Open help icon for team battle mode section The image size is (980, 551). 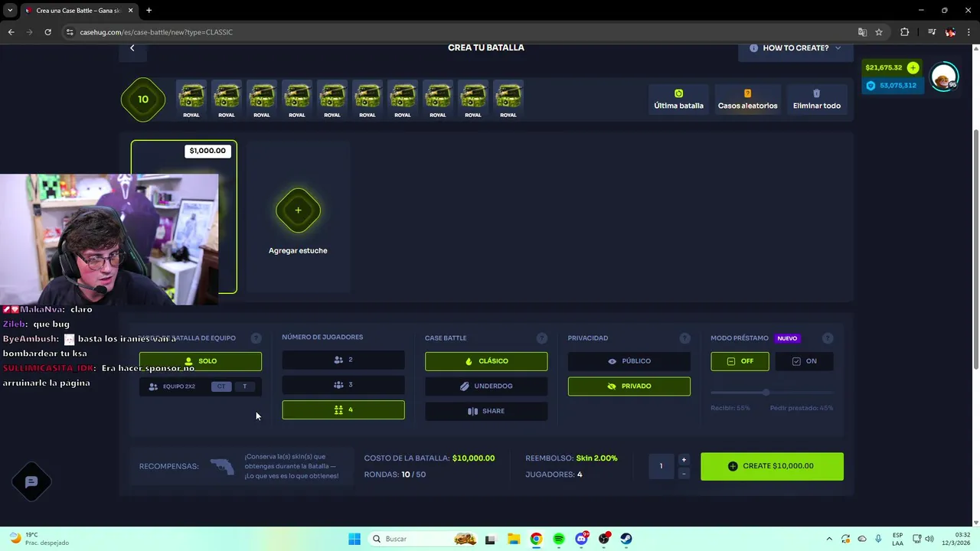(x=256, y=338)
